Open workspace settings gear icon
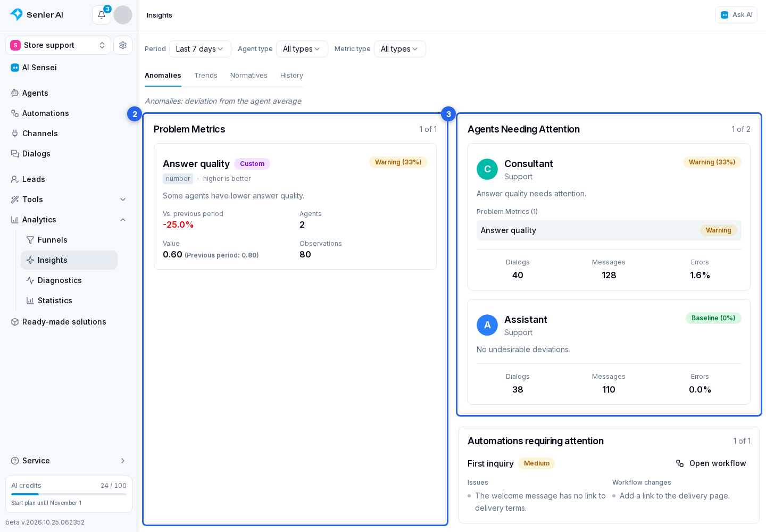This screenshot has height=532, width=766. click(123, 45)
